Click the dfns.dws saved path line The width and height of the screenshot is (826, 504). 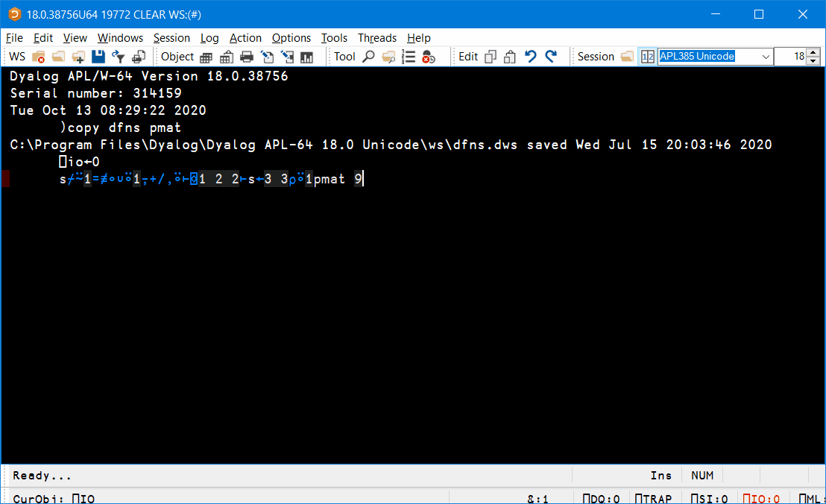[391, 145]
